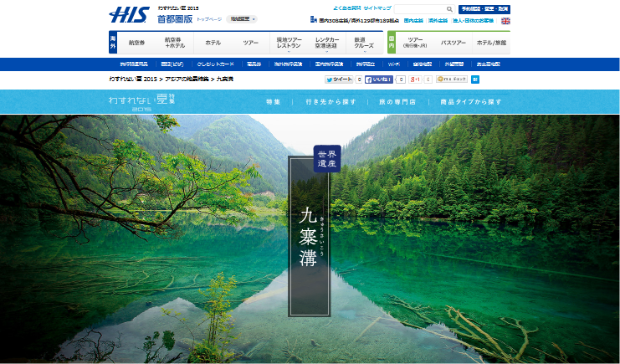This screenshot has width=620, height=364.
Task: Click first top-row link after store counts
Action: click(x=413, y=21)
